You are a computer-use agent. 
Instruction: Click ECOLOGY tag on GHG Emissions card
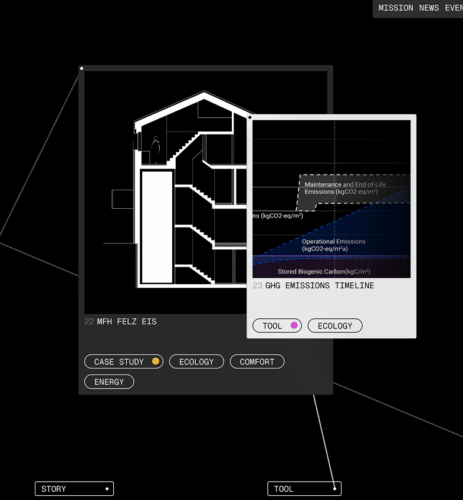(335, 326)
